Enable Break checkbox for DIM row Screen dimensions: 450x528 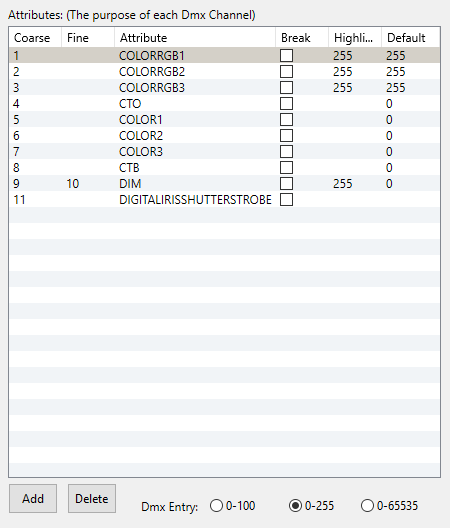click(x=286, y=184)
